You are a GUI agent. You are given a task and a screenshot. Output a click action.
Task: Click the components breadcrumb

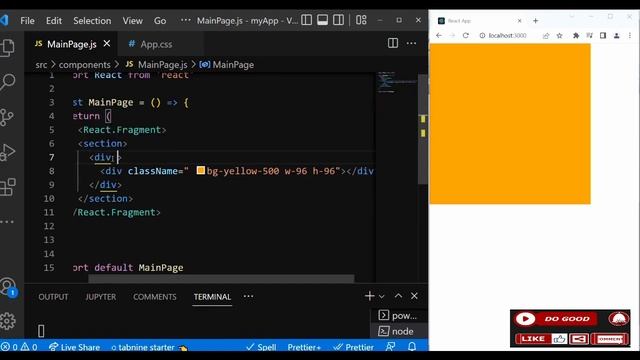84,64
